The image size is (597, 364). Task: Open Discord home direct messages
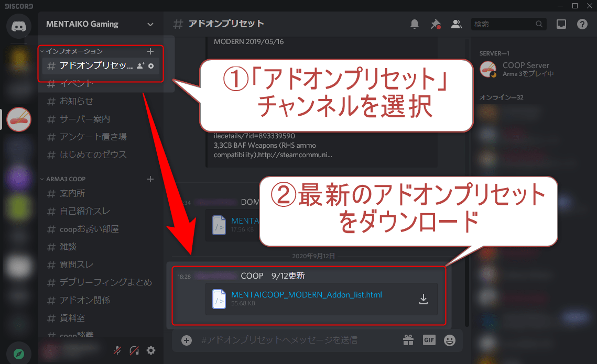click(x=19, y=25)
